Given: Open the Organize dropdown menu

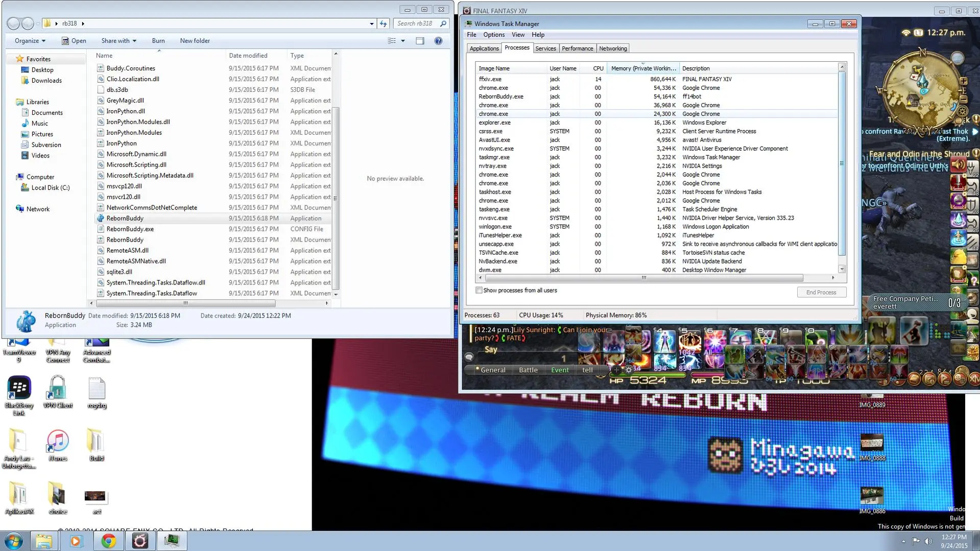Looking at the screenshot, I should (x=30, y=41).
